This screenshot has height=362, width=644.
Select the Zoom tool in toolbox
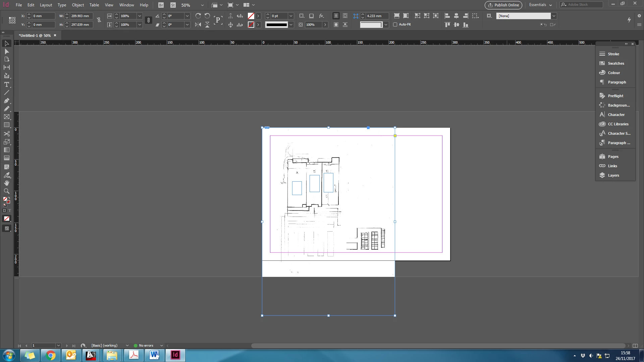click(x=6, y=191)
